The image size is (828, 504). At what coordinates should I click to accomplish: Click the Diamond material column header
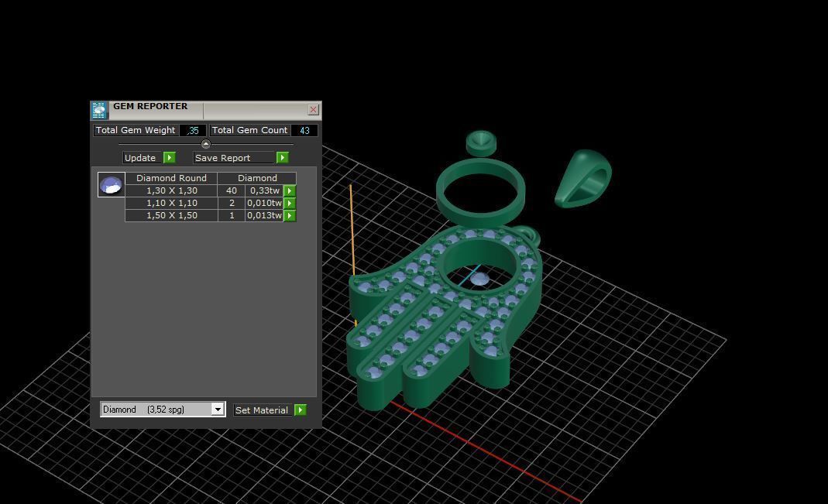257,178
